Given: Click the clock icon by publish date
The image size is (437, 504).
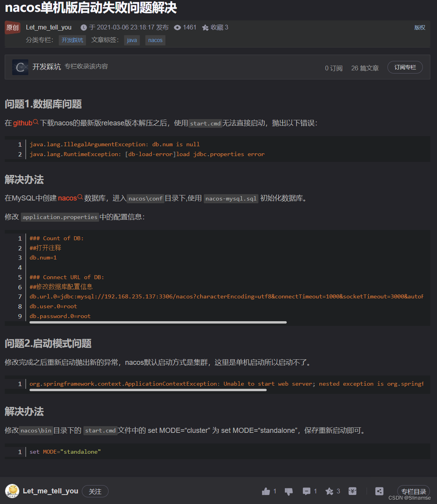Looking at the screenshot, I should (x=84, y=28).
